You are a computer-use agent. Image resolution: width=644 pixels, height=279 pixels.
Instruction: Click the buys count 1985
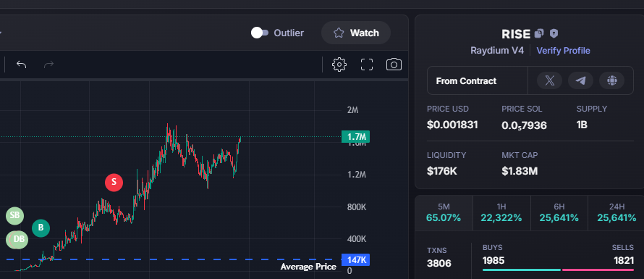click(493, 260)
